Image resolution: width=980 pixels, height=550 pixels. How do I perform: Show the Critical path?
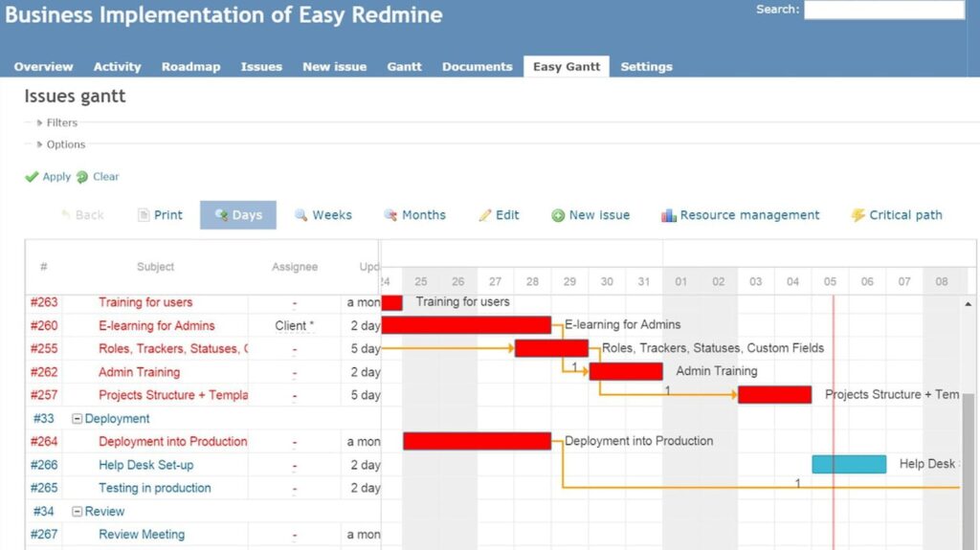[x=905, y=215]
